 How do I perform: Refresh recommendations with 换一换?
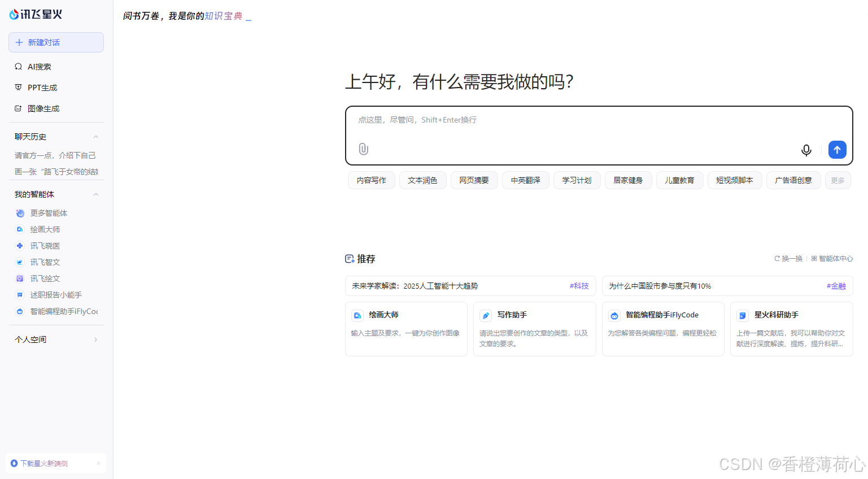[788, 259]
